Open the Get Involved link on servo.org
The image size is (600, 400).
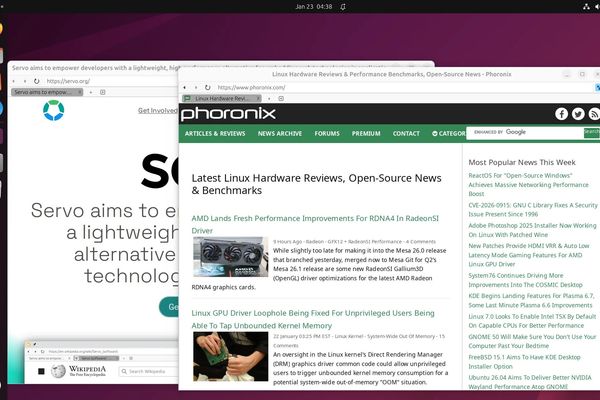[x=158, y=110]
